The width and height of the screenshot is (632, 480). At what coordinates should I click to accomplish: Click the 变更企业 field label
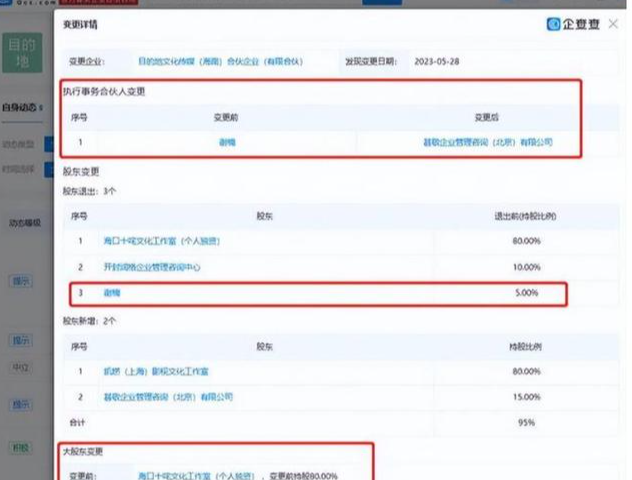point(87,62)
